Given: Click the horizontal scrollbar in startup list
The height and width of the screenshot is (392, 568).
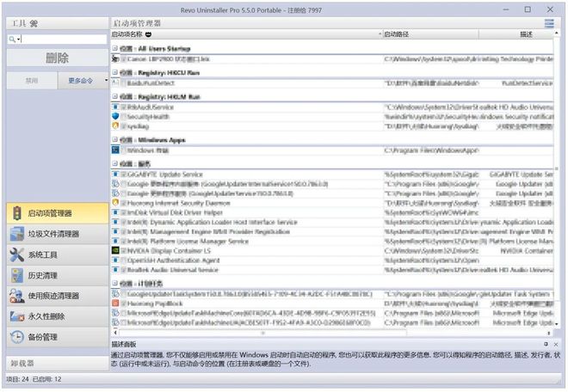Looking at the screenshot, I should point(262,333).
